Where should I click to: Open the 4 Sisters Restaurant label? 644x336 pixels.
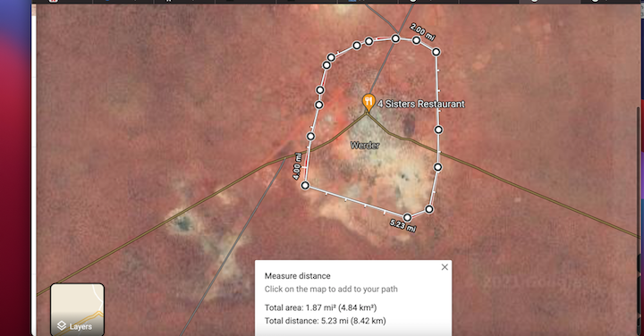click(x=421, y=105)
